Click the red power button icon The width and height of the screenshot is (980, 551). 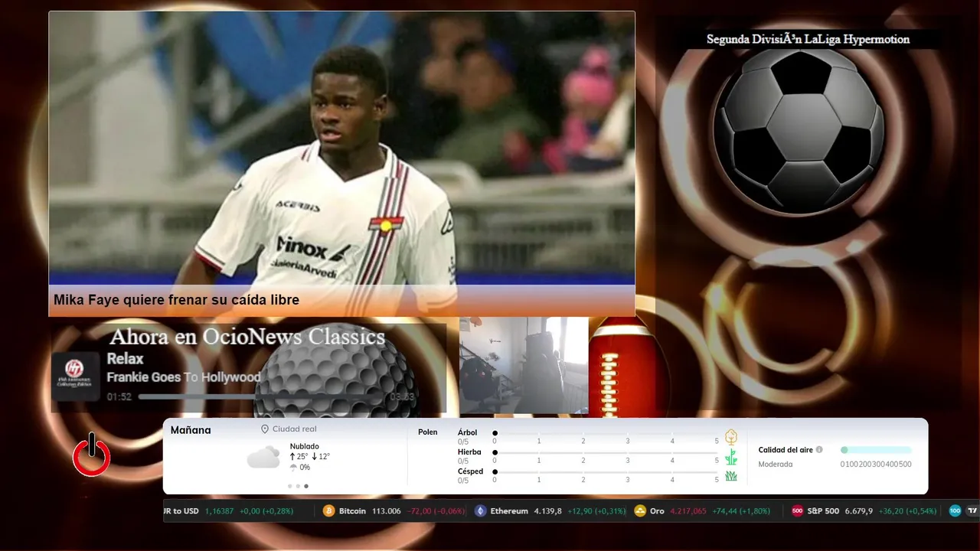(92, 455)
